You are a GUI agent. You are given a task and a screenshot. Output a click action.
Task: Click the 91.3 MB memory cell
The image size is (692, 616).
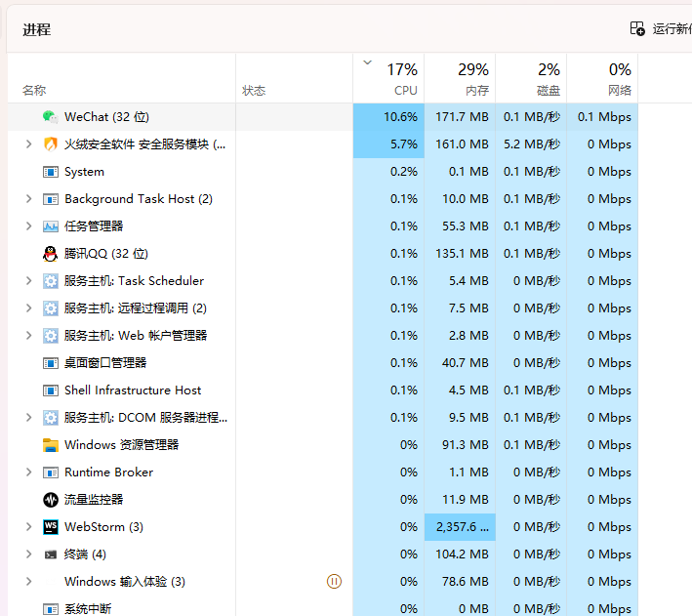tap(460, 445)
